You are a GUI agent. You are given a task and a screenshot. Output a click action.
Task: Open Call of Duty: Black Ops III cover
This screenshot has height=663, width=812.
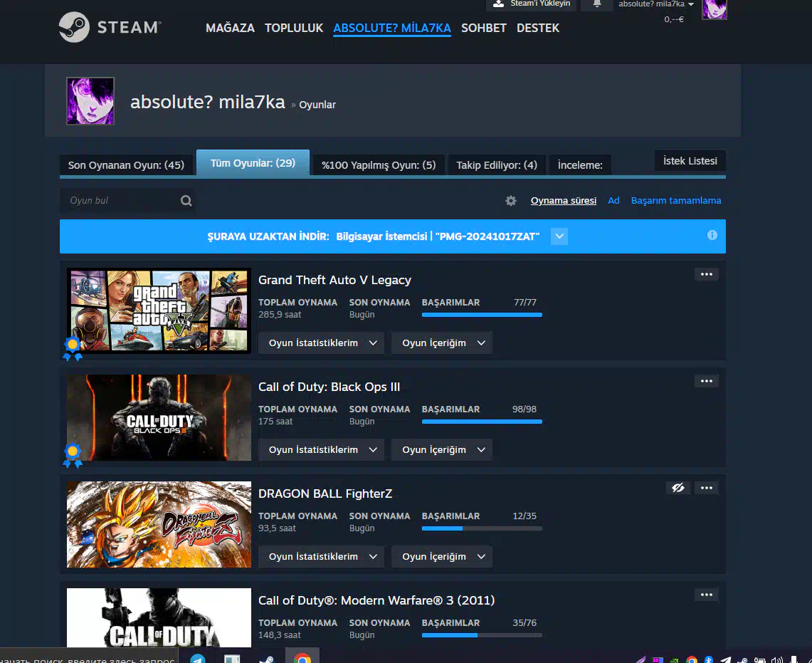(x=159, y=417)
